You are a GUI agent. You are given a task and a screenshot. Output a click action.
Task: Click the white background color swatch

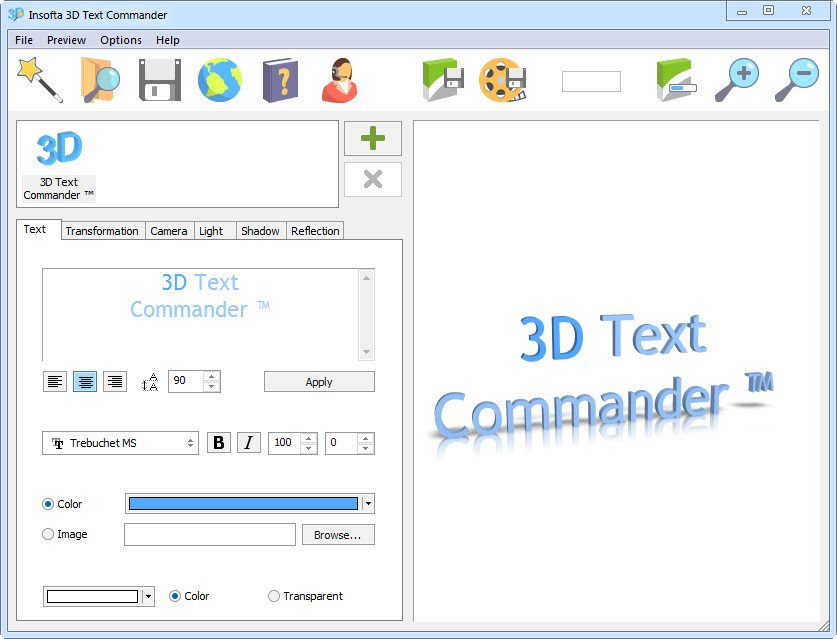pos(92,596)
